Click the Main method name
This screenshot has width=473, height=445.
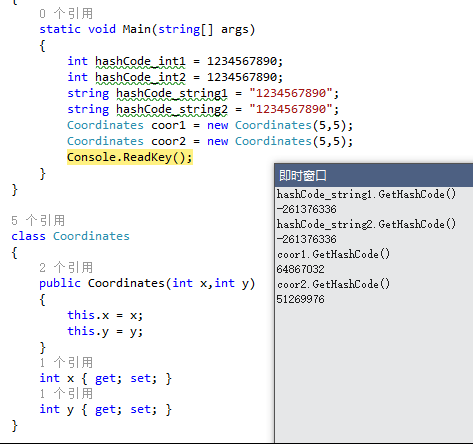pyautogui.click(x=137, y=29)
